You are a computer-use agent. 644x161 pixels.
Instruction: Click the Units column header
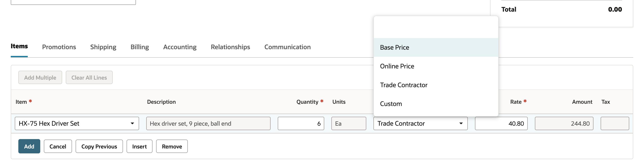[x=339, y=102]
